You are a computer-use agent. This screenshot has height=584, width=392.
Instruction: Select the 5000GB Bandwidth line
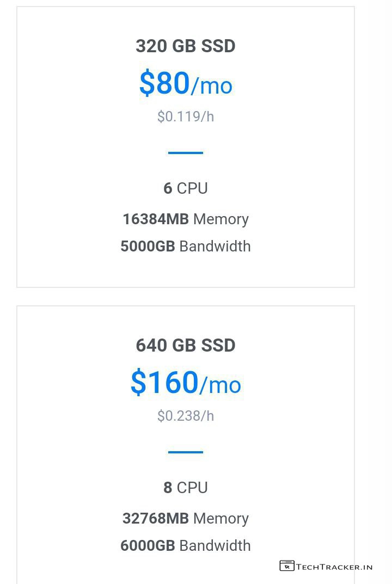click(186, 246)
